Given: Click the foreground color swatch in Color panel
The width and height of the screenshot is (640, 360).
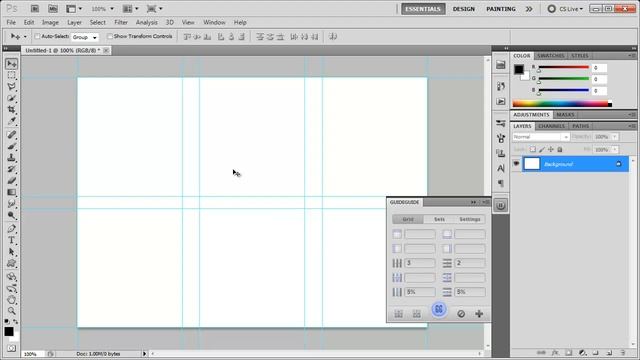Looking at the screenshot, I should pos(518,69).
